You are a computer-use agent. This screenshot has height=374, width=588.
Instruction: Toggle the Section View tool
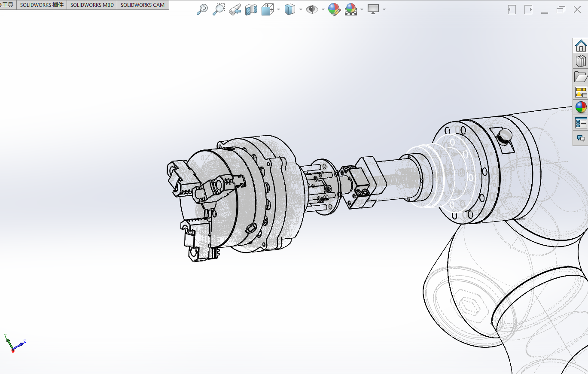coord(251,9)
